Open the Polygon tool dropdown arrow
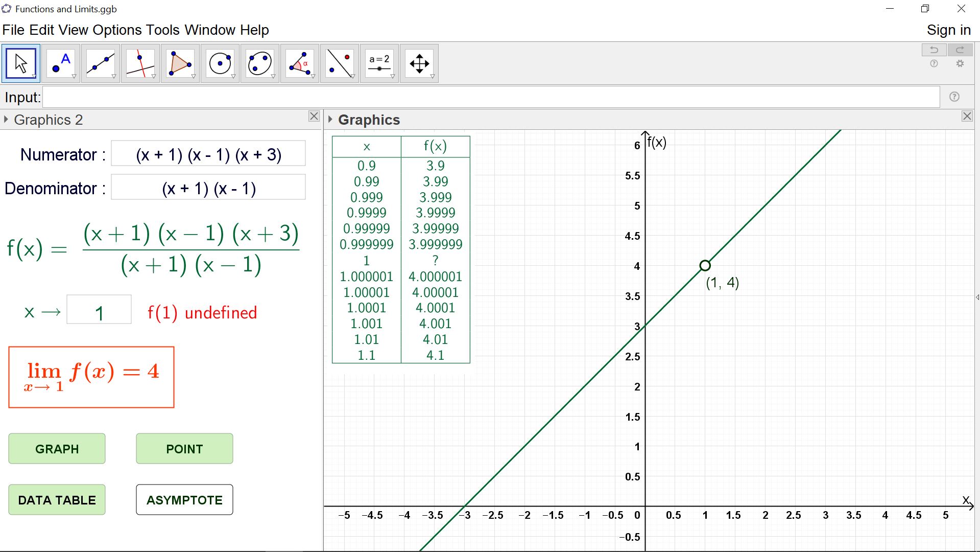The height and width of the screenshot is (552, 980). (x=194, y=77)
